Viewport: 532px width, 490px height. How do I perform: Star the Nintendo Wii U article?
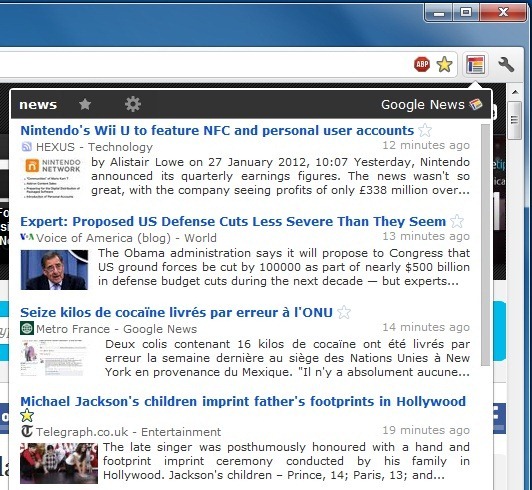(x=425, y=130)
